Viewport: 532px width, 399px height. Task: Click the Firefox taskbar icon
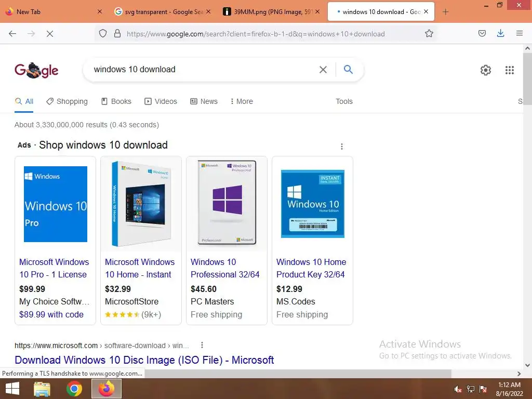[107, 389]
